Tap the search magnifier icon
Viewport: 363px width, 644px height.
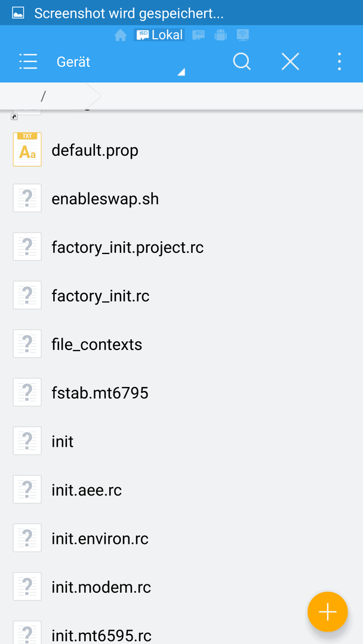pyautogui.click(x=242, y=62)
